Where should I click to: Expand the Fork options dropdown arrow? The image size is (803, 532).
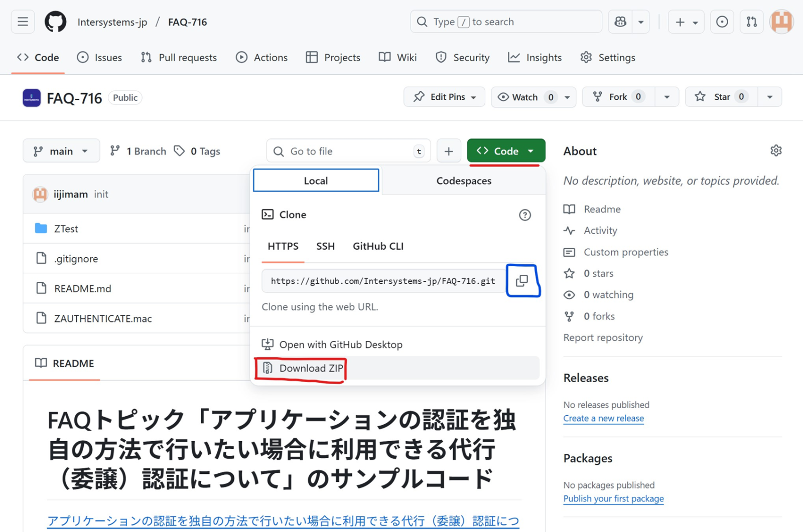(x=666, y=97)
